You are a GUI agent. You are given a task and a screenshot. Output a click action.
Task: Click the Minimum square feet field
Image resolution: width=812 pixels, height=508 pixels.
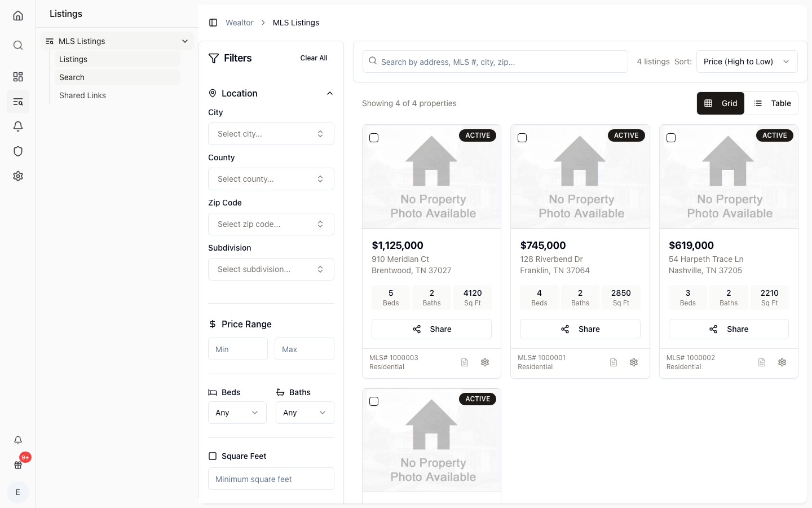point(271,479)
